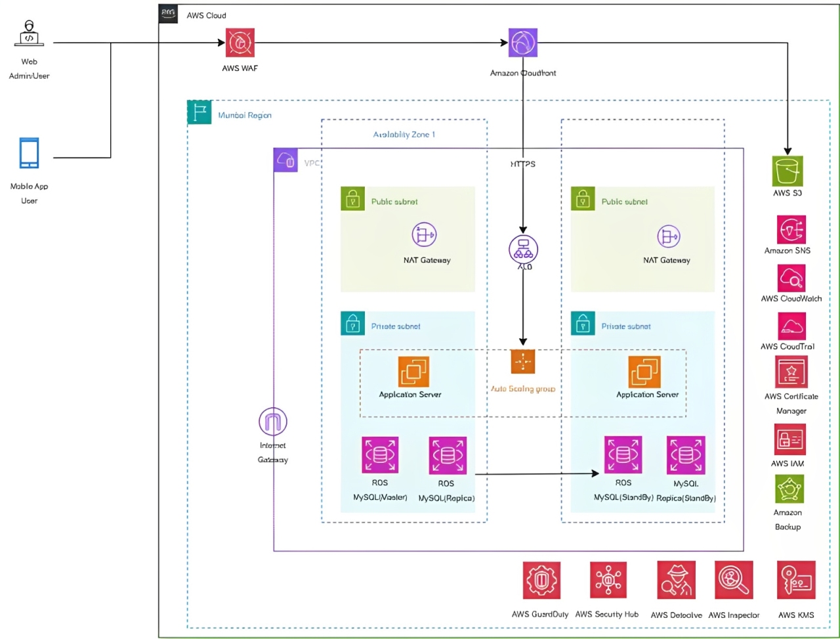Viewport: 840px width, 639px height.
Task: Select the AWS GuardDuty icon
Action: (541, 581)
